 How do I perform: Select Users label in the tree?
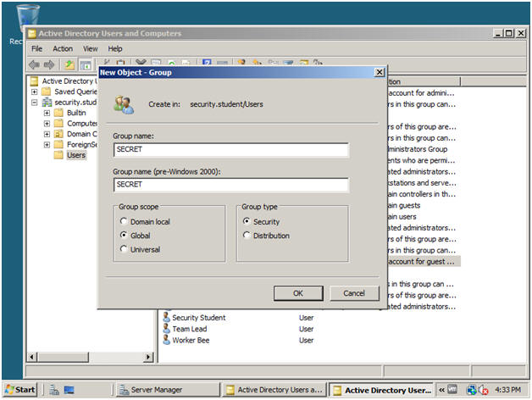coord(76,155)
